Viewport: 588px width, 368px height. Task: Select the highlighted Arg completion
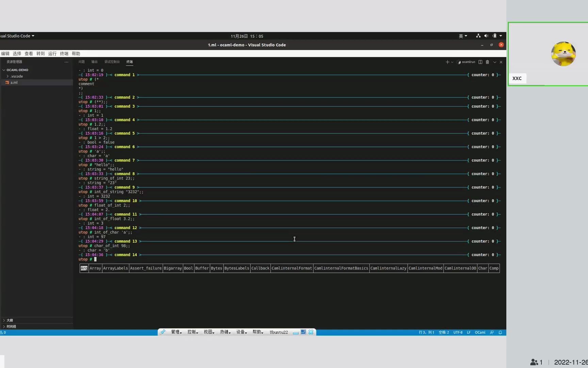(84, 268)
